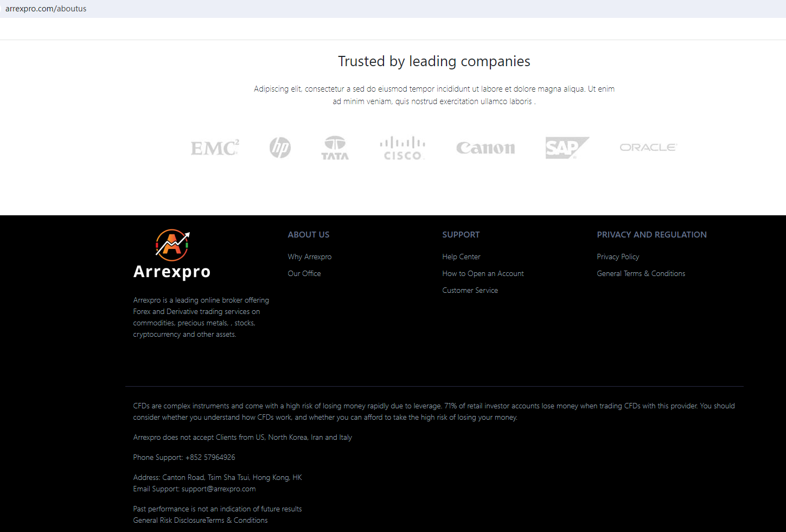This screenshot has height=532, width=786.
Task: Click the 'Adipiscing elit, consectetur' paragraph
Action: (x=434, y=95)
